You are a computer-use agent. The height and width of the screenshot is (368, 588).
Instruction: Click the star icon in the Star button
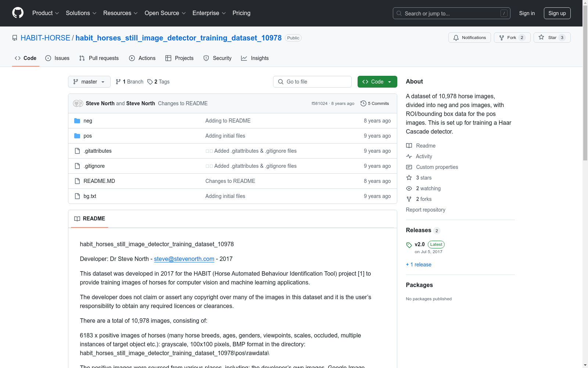[x=541, y=37]
